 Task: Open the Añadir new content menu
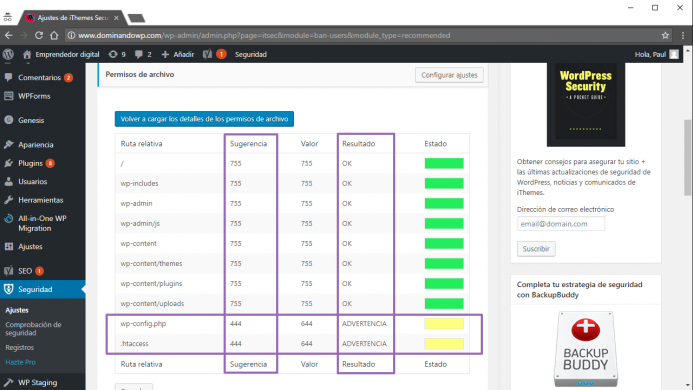point(178,54)
